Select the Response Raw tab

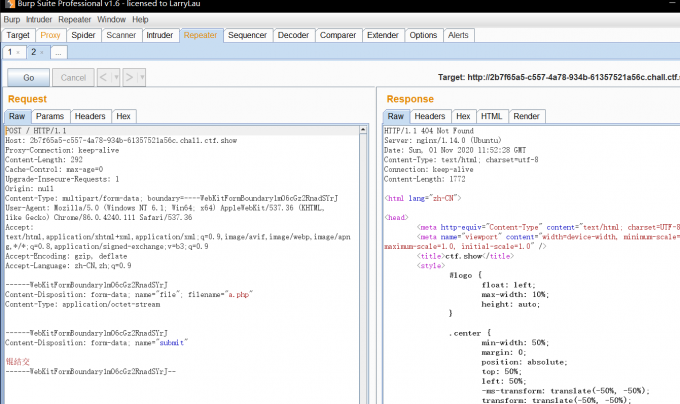click(396, 116)
